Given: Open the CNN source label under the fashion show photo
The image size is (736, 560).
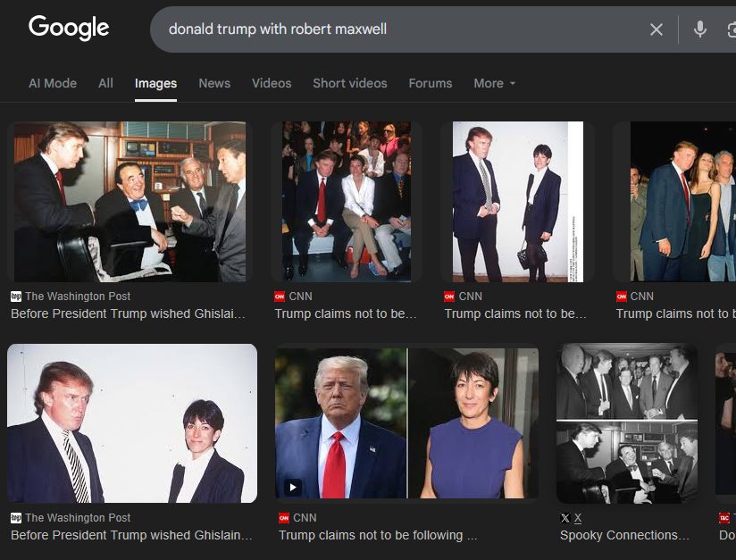Looking at the screenshot, I should pyautogui.click(x=300, y=297).
